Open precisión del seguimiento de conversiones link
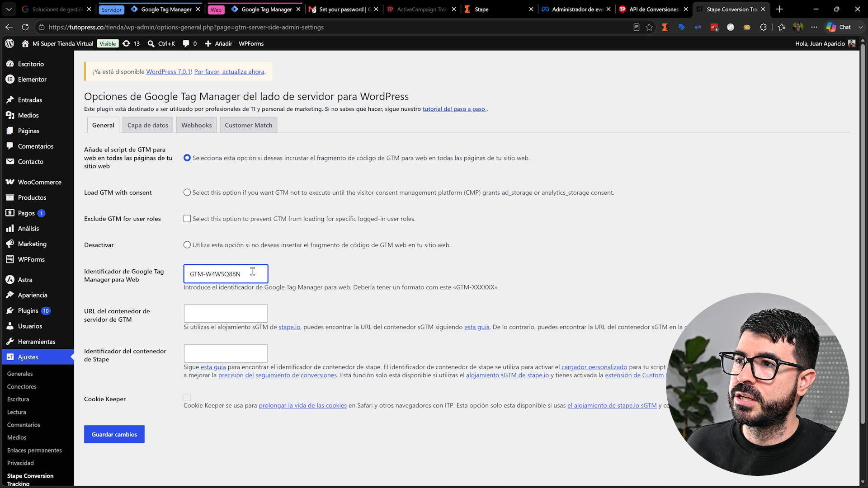 tap(278, 375)
